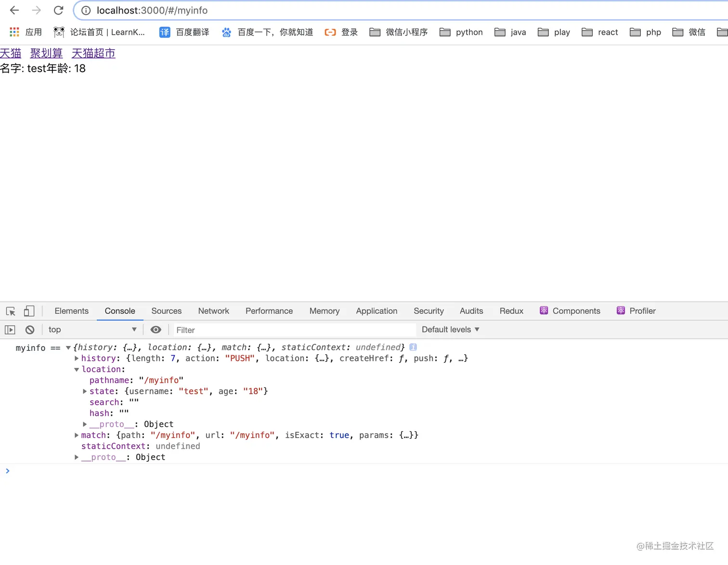This screenshot has height=565, width=728.
Task: Create live expression with the eye icon
Action: click(x=156, y=330)
